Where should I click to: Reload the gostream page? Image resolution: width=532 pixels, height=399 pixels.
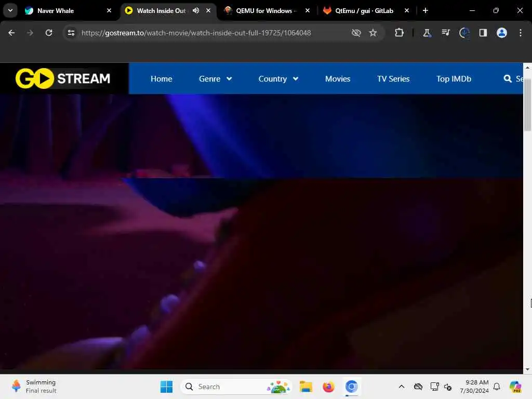click(x=49, y=33)
